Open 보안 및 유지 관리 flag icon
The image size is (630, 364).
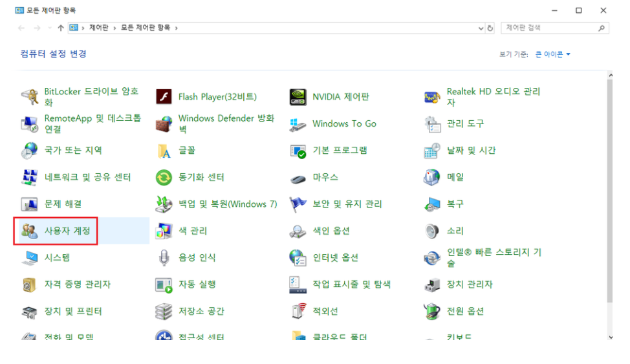pyautogui.click(x=298, y=204)
